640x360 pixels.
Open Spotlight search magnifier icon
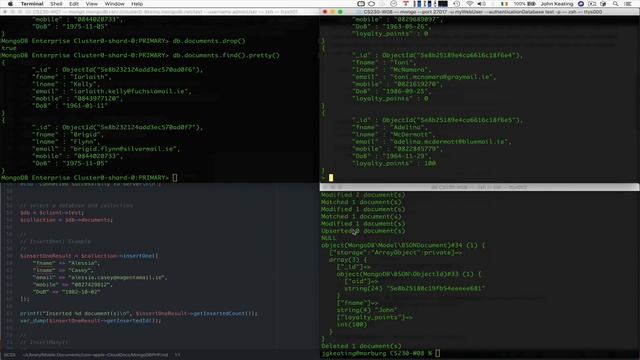(616, 4)
